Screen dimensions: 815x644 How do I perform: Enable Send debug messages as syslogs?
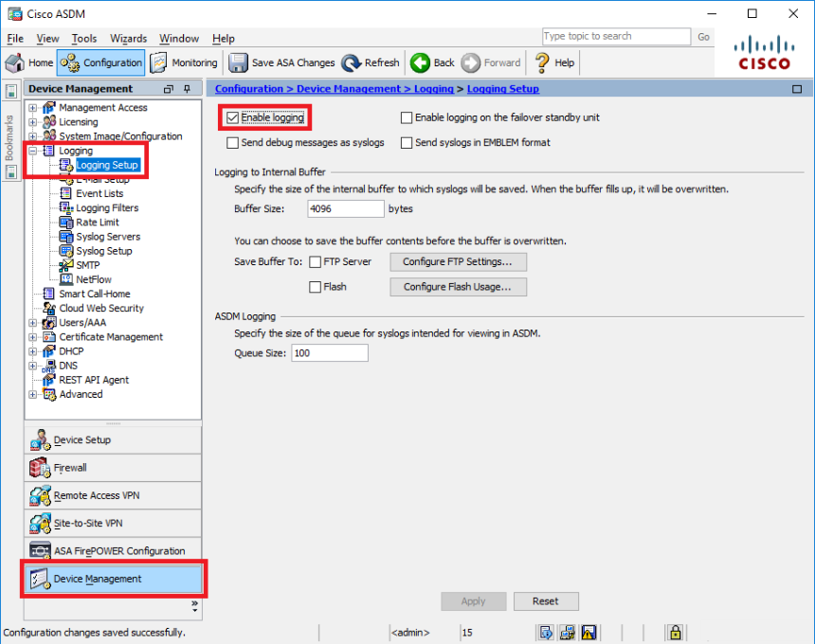point(232,143)
